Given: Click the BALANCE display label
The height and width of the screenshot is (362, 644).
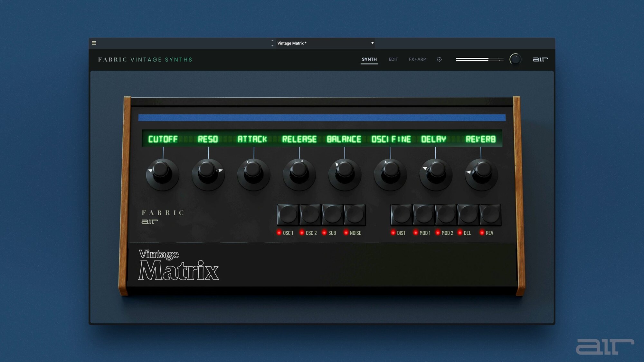Looking at the screenshot, I should pyautogui.click(x=344, y=139).
